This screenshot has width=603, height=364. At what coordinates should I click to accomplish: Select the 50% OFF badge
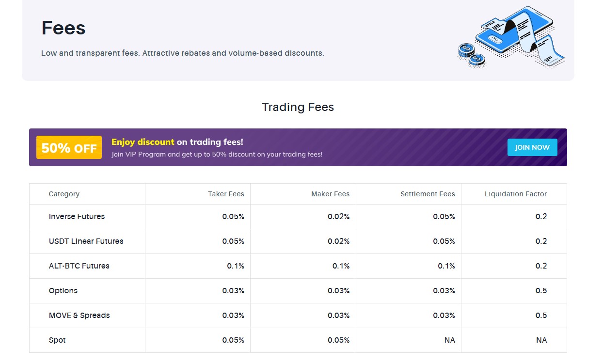68,147
